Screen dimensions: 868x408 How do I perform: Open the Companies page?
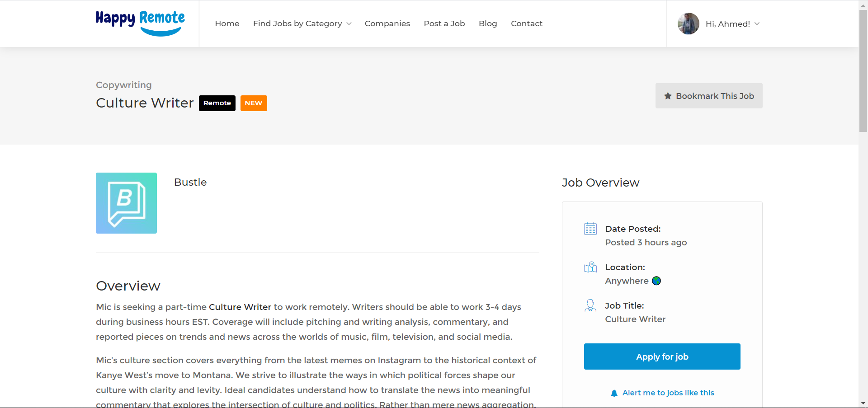tap(387, 23)
